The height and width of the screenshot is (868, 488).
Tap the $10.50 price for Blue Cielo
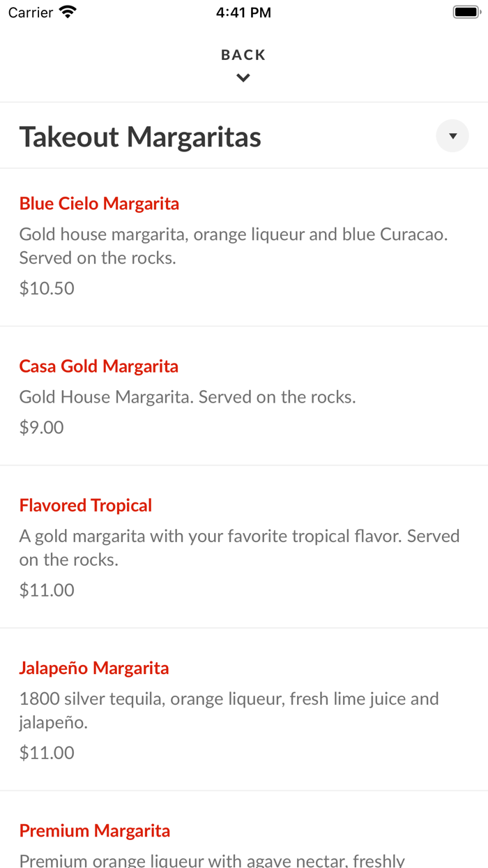pos(46,287)
